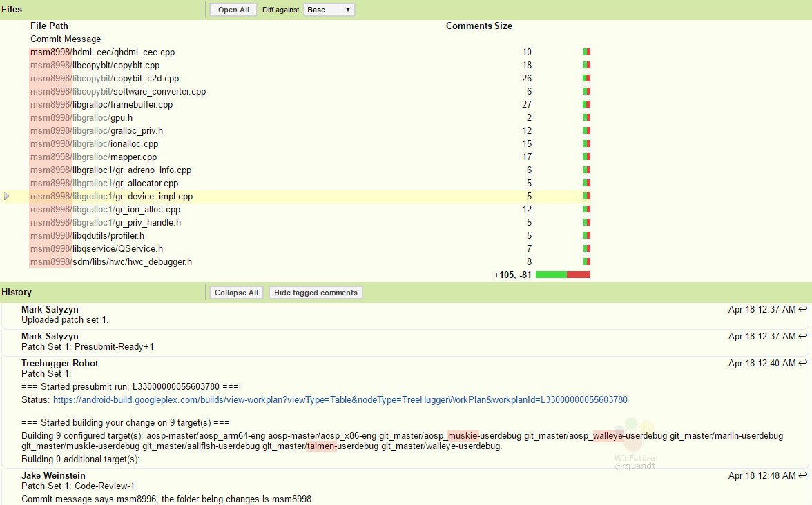Expand Mark Salyzyn's 'Uploaded patch set 1' comment
812x505 pixels.
point(65,320)
